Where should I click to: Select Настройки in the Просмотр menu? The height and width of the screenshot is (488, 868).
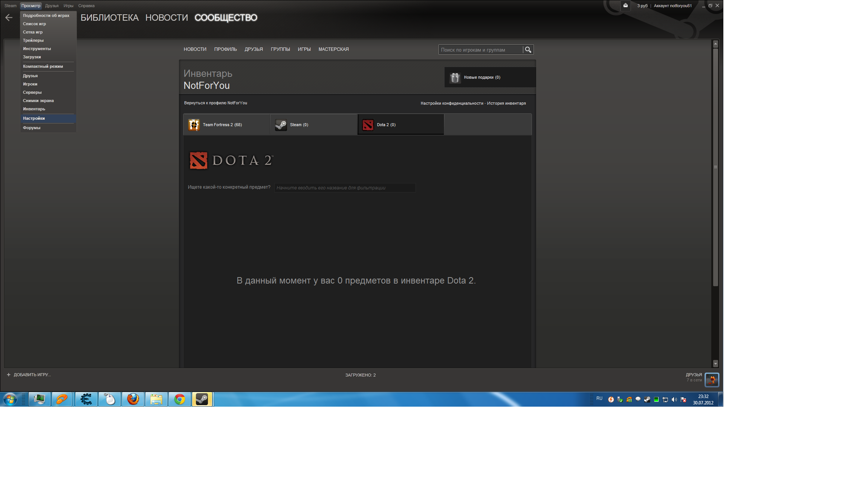tap(48, 118)
